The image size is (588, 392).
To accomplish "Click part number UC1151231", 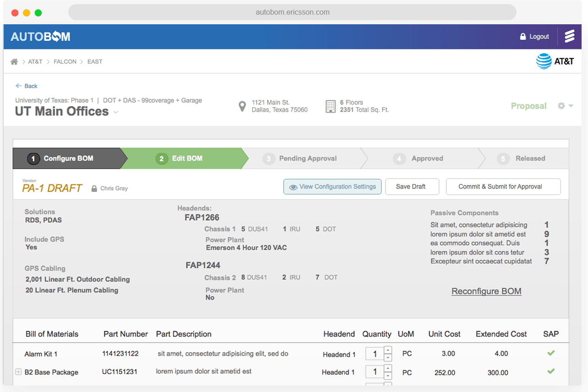I will pyautogui.click(x=120, y=371).
